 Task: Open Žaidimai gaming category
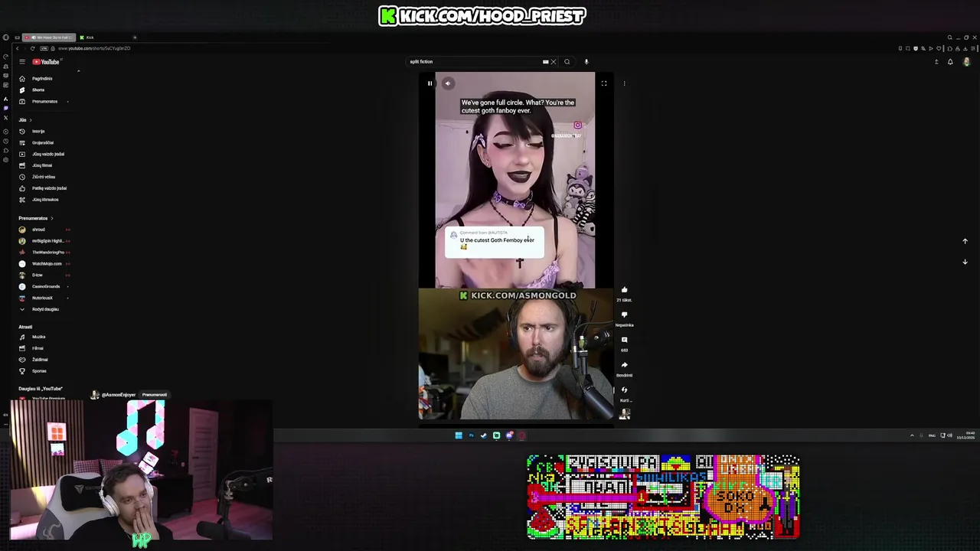[40, 360]
